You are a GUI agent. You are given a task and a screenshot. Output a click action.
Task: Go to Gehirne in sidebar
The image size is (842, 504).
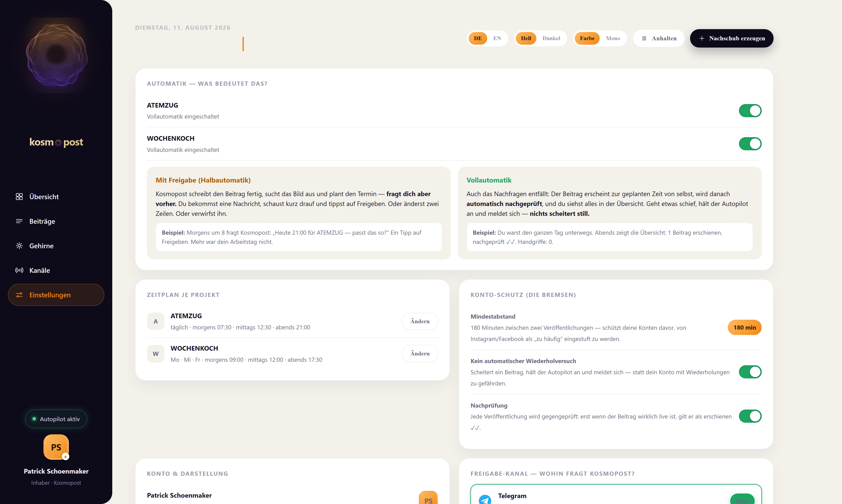click(x=56, y=246)
